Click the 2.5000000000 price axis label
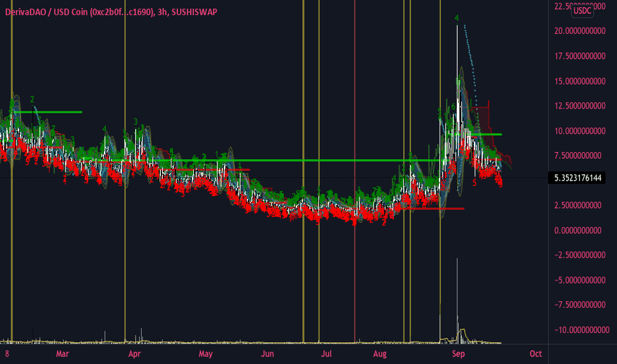This screenshot has width=617, height=364. point(578,205)
